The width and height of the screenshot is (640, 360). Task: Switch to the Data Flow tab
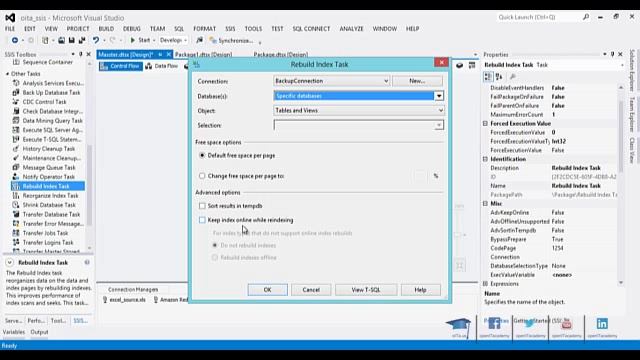tap(162, 66)
